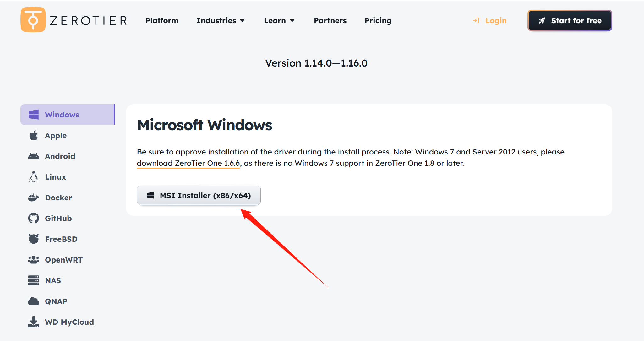Click the FreeBSD daemon icon
The image size is (644, 341).
point(34,239)
